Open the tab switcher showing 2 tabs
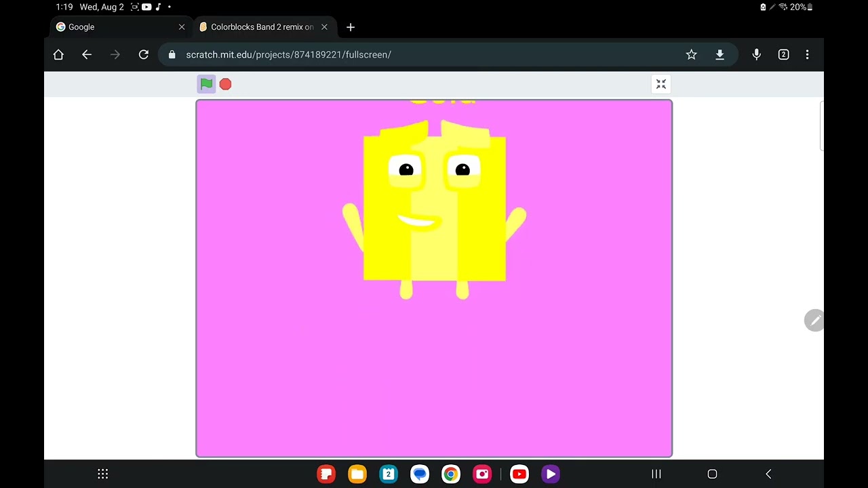 click(x=783, y=54)
